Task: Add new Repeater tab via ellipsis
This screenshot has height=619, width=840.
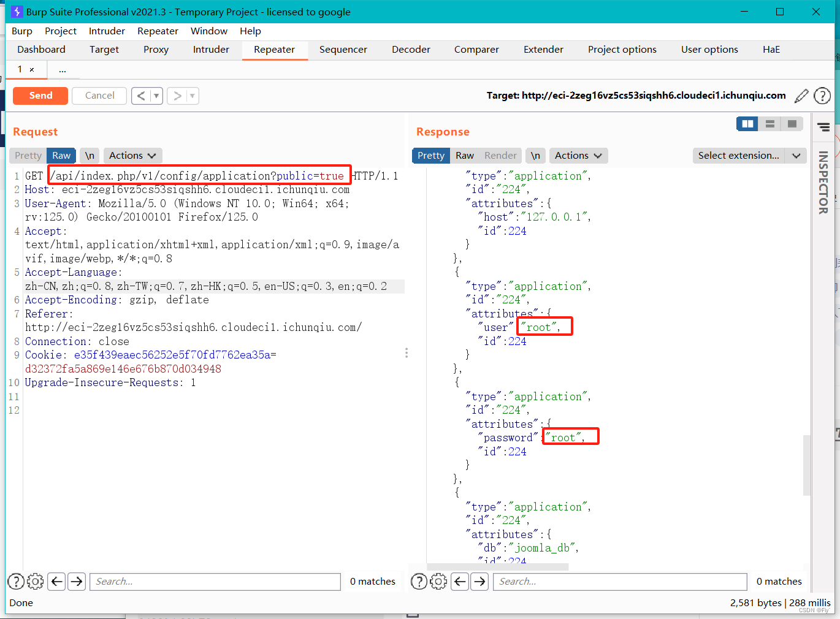Action: tap(63, 70)
